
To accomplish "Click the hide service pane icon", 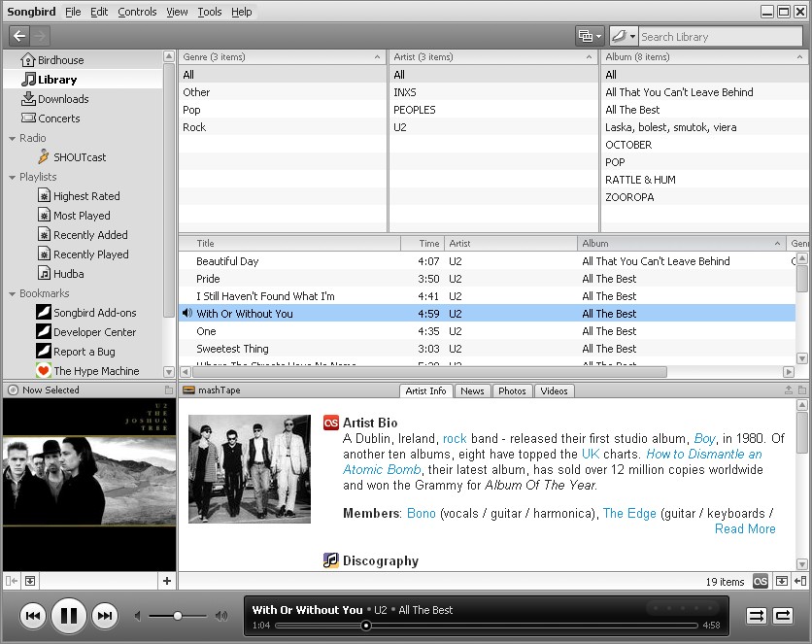I will 12,581.
